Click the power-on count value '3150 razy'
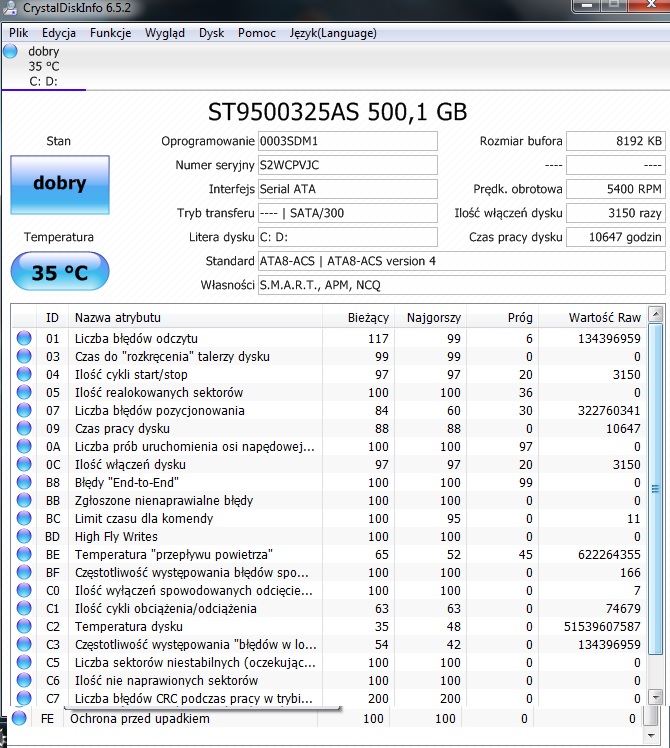 (616, 213)
